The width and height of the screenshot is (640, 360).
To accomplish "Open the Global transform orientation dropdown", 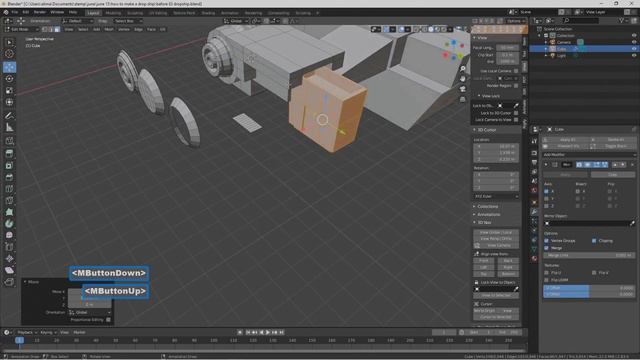I will [x=236, y=21].
